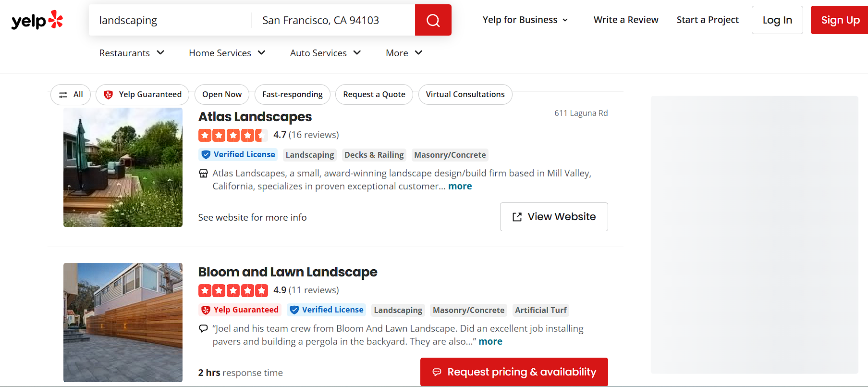Open the Restaurants menu
This screenshot has width=868, height=387.
tap(132, 53)
